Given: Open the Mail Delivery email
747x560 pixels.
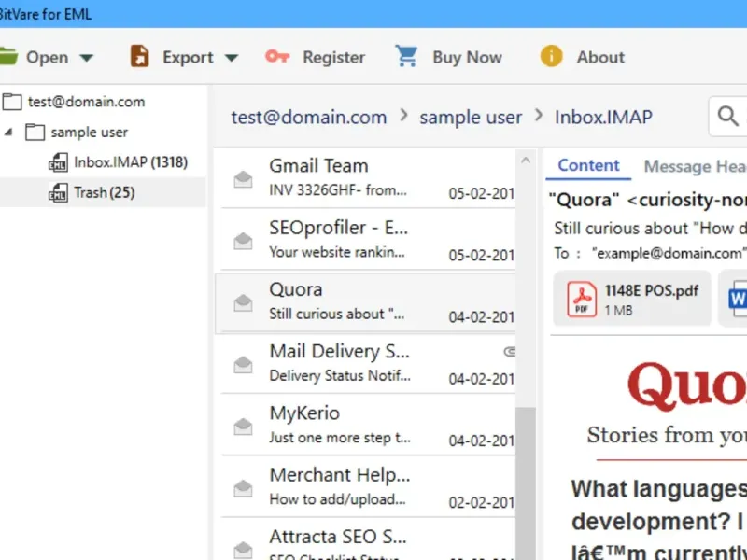Looking at the screenshot, I should (x=367, y=363).
